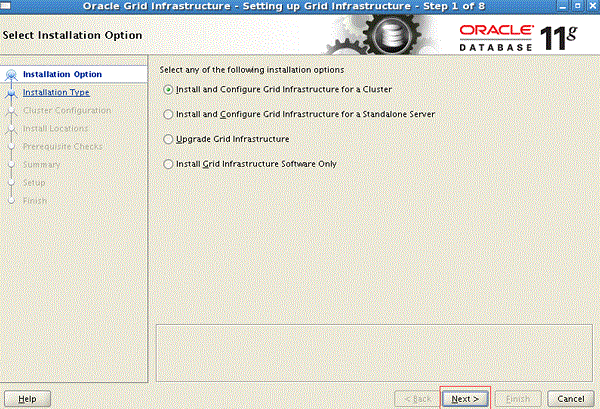Select the Upgrade Grid Infrastructure radio button
Screen dimensions: 600x409
click(x=168, y=139)
